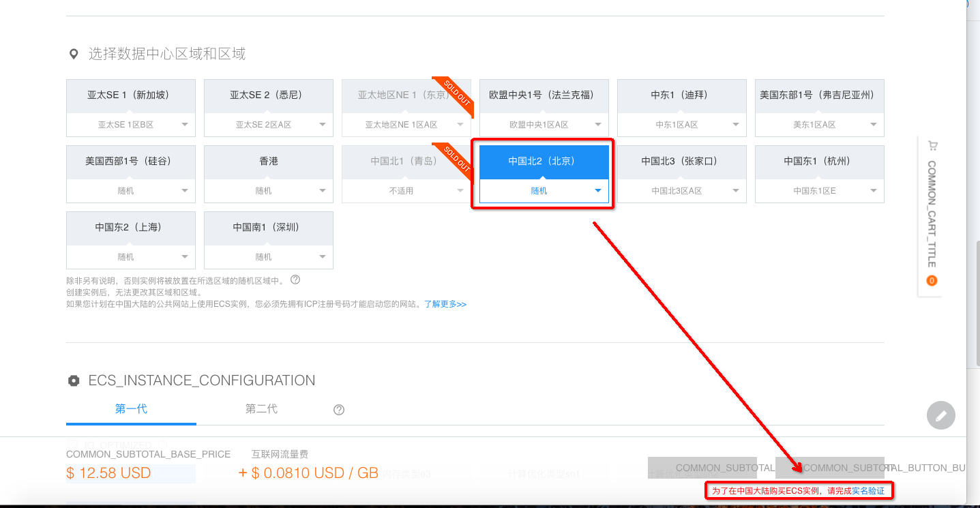The image size is (980, 508).
Task: Open zone dropdown 美东1区A区
Action: (820, 125)
